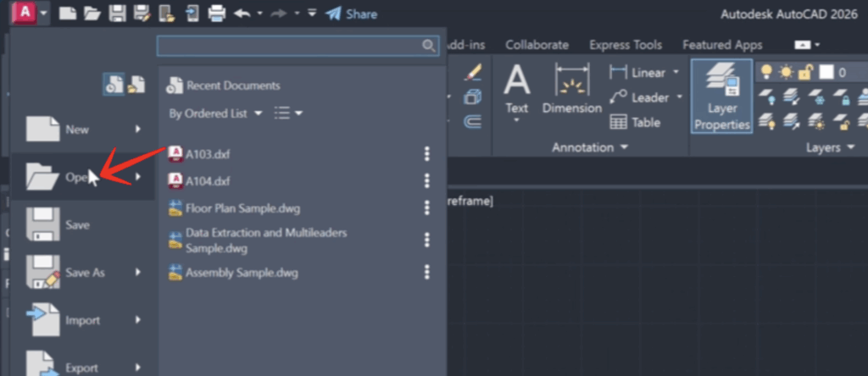This screenshot has height=376, width=868.
Task: Switch to Open Documents view icon
Action: point(135,84)
